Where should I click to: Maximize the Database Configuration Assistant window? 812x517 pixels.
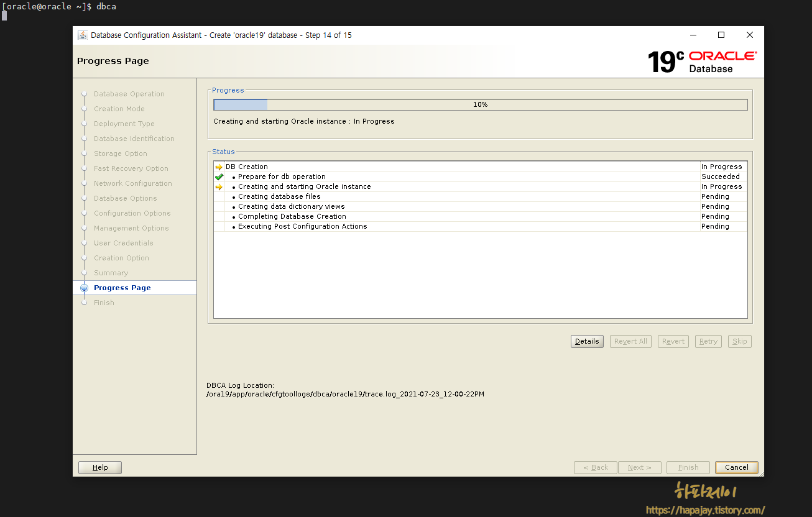coord(721,35)
